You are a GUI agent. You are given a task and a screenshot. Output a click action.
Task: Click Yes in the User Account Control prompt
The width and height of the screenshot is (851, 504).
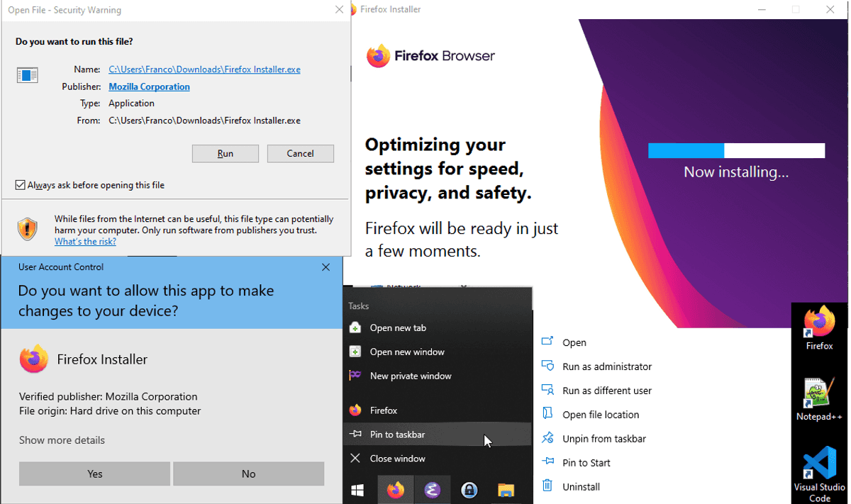tap(95, 474)
